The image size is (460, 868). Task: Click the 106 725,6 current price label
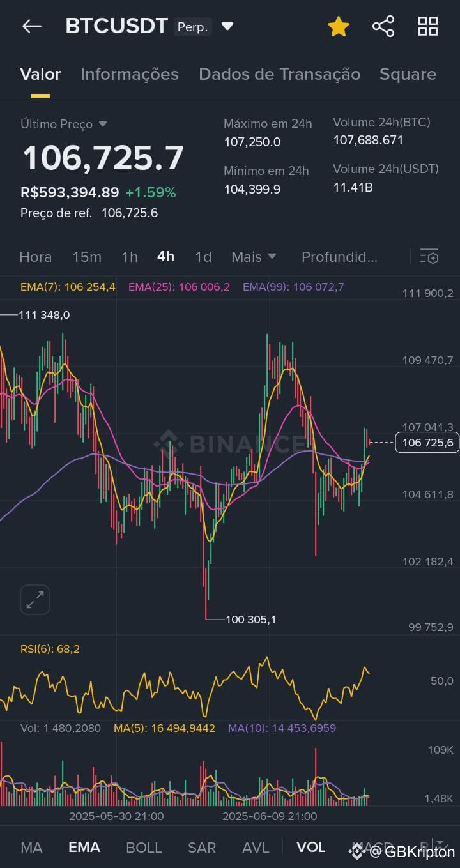[427, 443]
